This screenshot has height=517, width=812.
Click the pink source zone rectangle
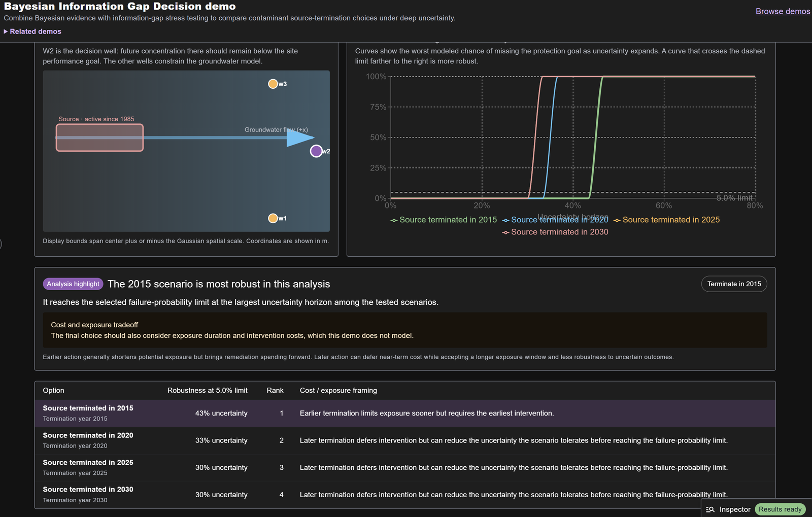coord(99,137)
